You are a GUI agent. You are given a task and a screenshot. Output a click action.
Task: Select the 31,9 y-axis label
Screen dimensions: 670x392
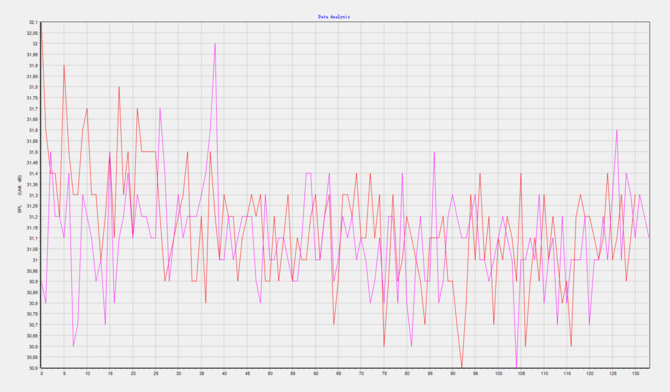33,65
